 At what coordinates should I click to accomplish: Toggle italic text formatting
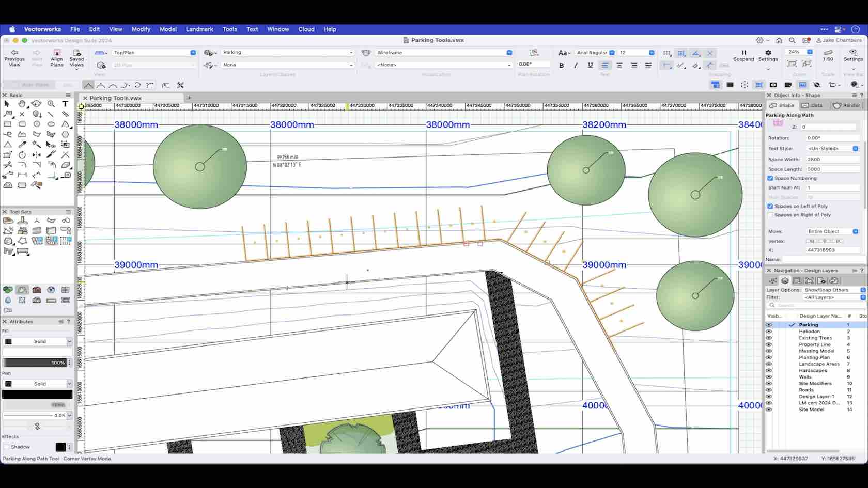click(x=576, y=66)
